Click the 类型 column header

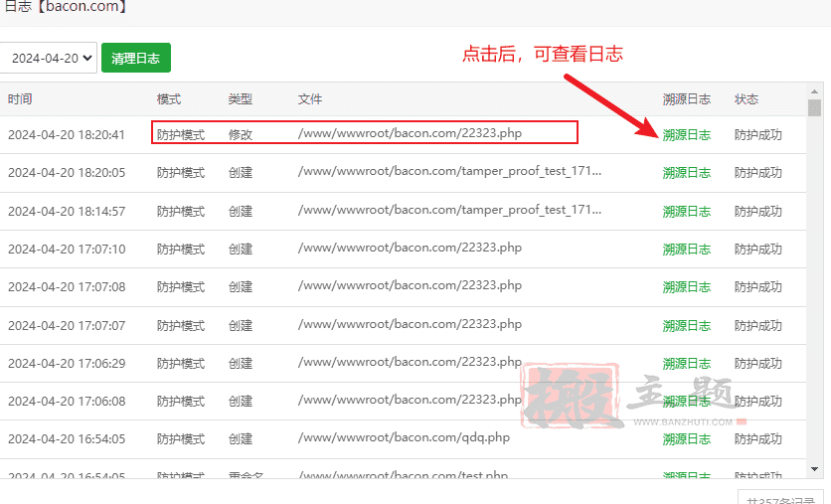[x=241, y=99]
